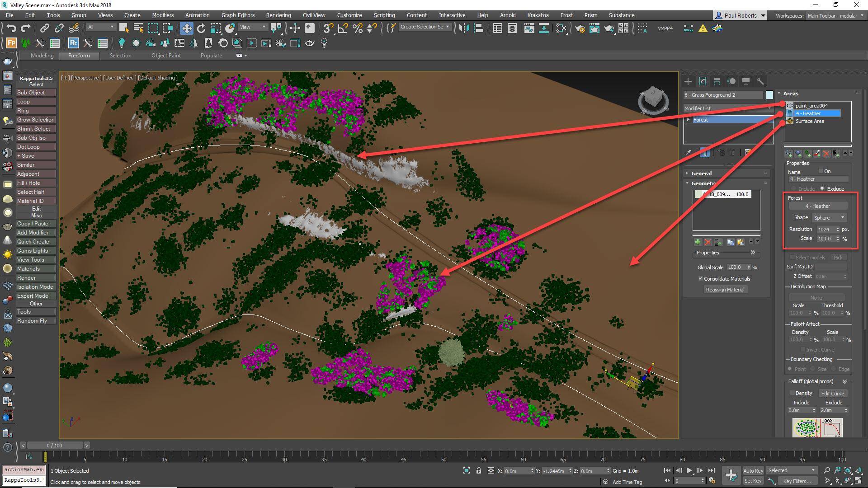Viewport: 868px width, 488px height.
Task: Click the Remove Modifier trash icon
Action: pyautogui.click(x=732, y=152)
